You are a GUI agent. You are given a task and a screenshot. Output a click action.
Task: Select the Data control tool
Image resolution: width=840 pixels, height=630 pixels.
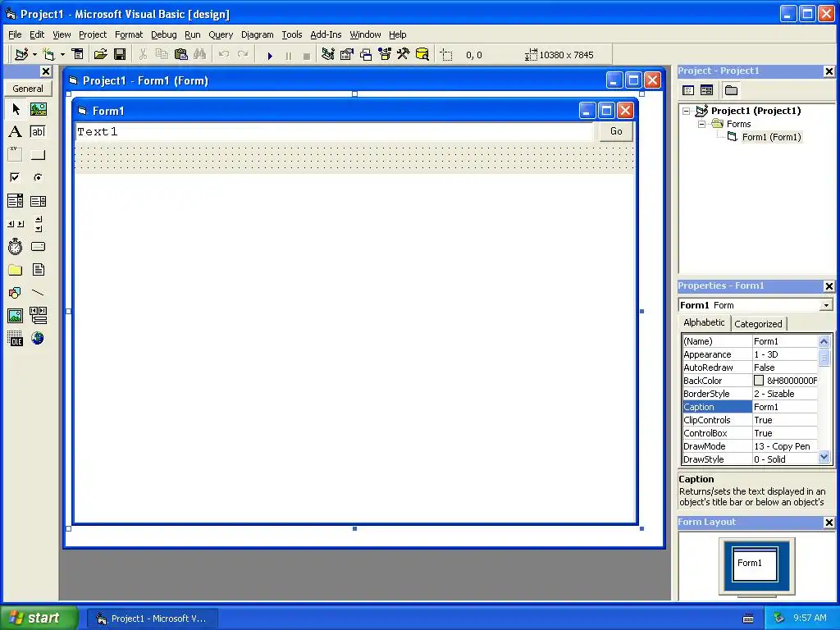[38, 316]
